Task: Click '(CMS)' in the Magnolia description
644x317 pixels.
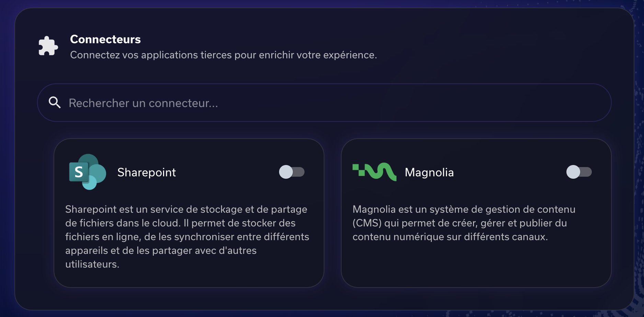Action: coord(367,223)
